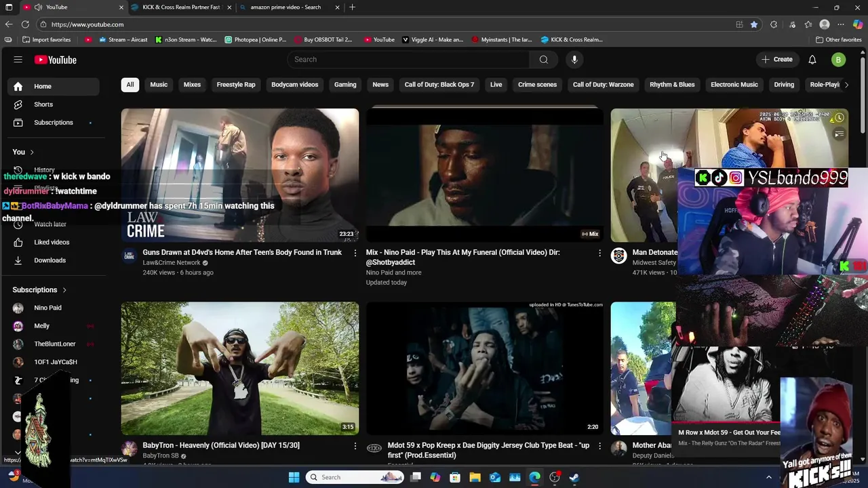868x488 pixels.
Task: Open Steam from the taskbar
Action: tap(574, 477)
